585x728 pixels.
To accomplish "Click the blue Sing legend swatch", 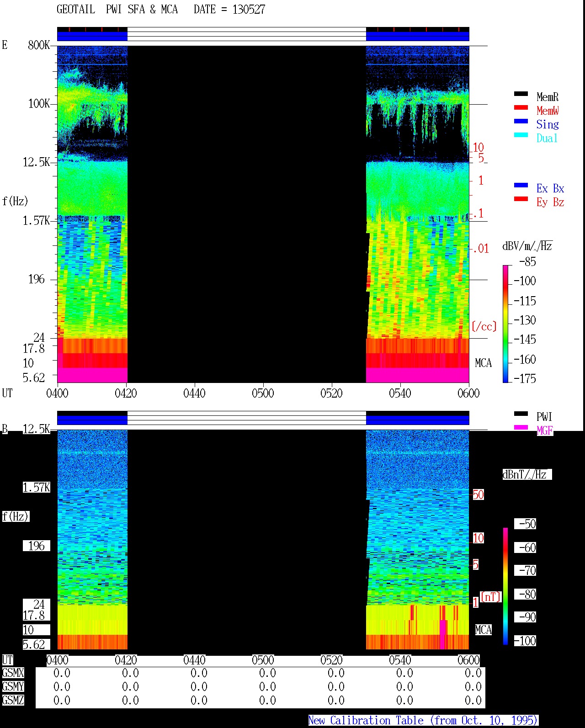I will (521, 122).
